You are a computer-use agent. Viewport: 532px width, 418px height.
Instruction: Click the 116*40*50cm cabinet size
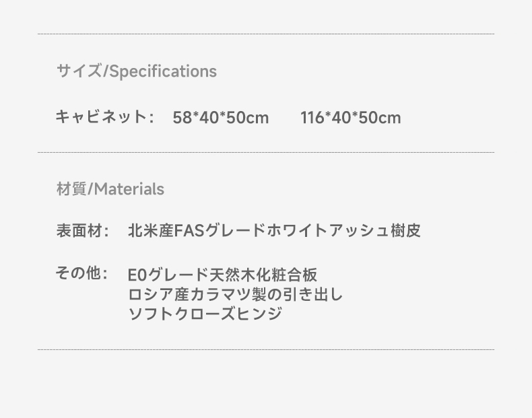click(350, 118)
